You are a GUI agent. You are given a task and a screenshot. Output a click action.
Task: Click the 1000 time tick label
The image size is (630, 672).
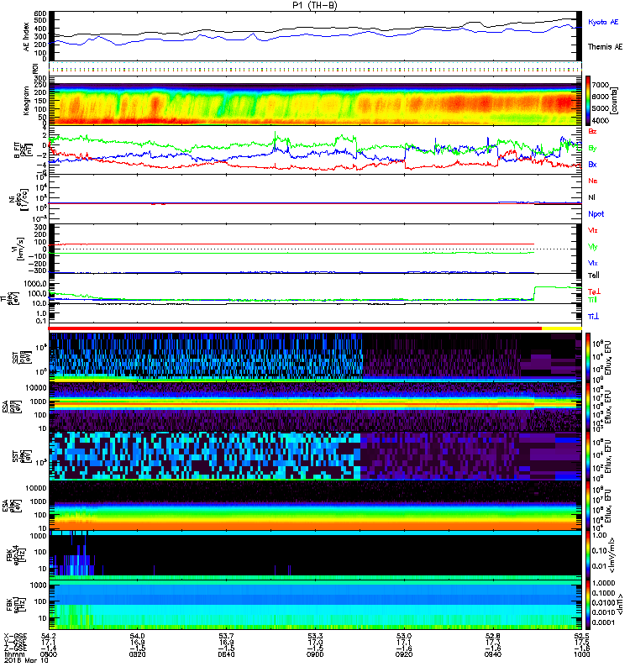tap(581, 654)
